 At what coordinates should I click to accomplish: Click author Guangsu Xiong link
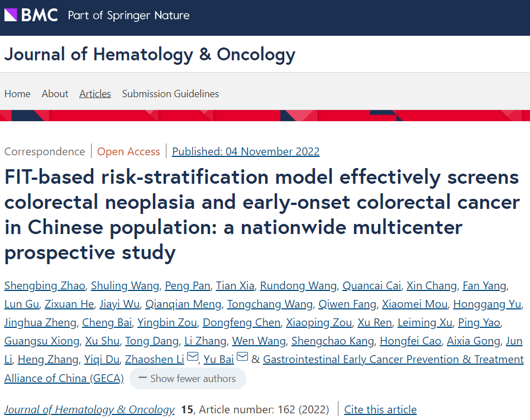[x=41, y=341]
